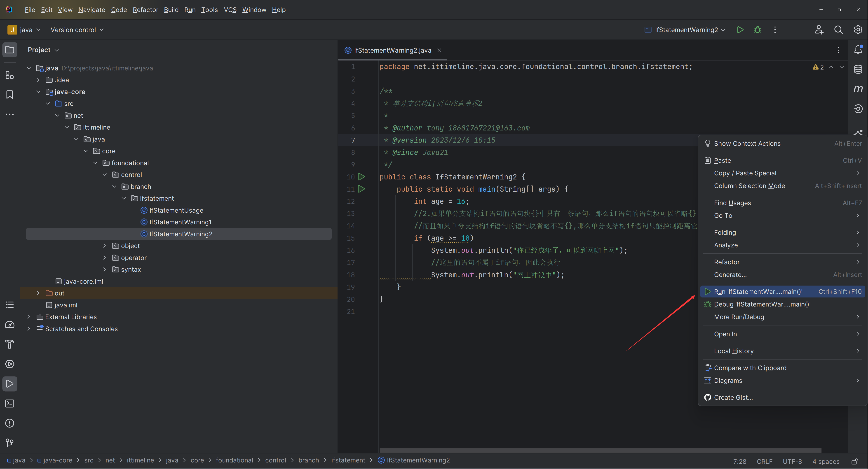Open the Structure tool window icon
Screen dimensions: 868x469
(10, 75)
